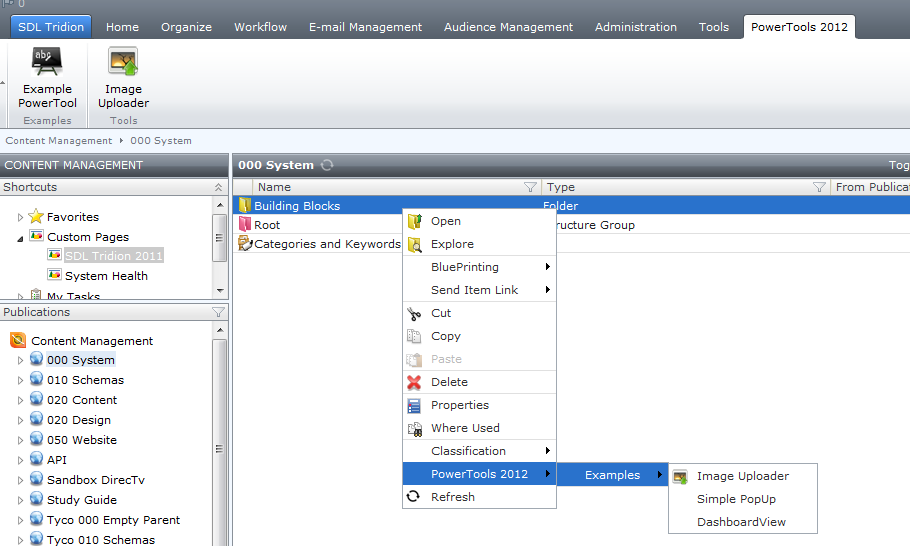Collapse the Shortcuts panel with chevron
The image size is (910, 546).
tap(219, 187)
